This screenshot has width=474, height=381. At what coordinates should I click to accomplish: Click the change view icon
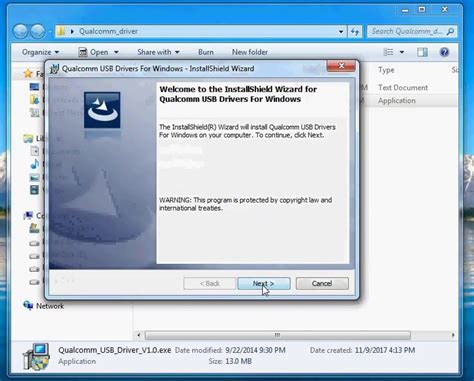tap(388, 52)
